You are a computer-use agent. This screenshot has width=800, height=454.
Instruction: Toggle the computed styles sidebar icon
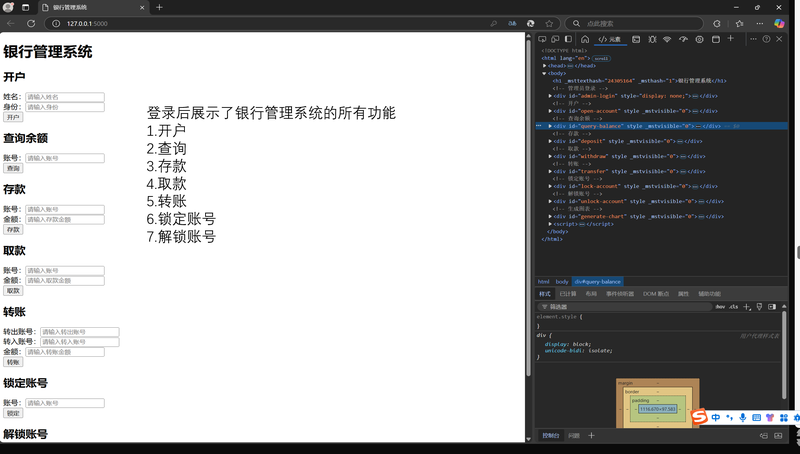772,307
